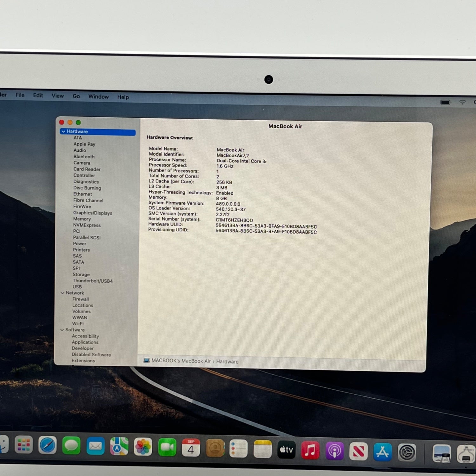476x476 pixels.
Task: Collapse the Hardware section chevron
Action: point(63,131)
